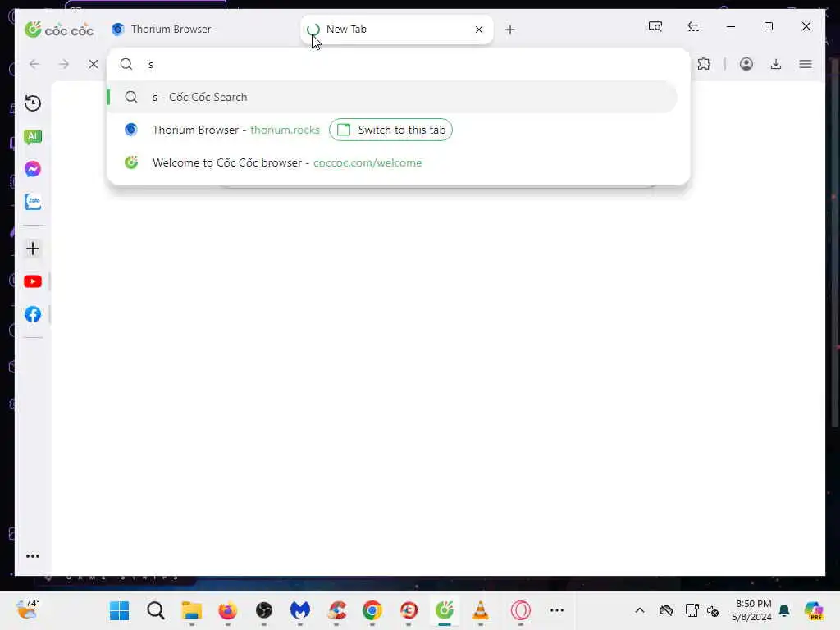Click the address bar search magnifier icon
This screenshot has height=630, width=840.
pos(126,64)
